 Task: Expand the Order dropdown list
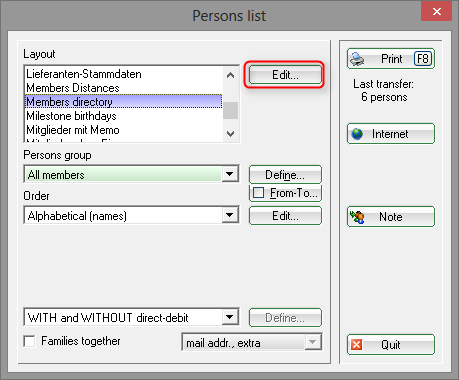(x=230, y=215)
